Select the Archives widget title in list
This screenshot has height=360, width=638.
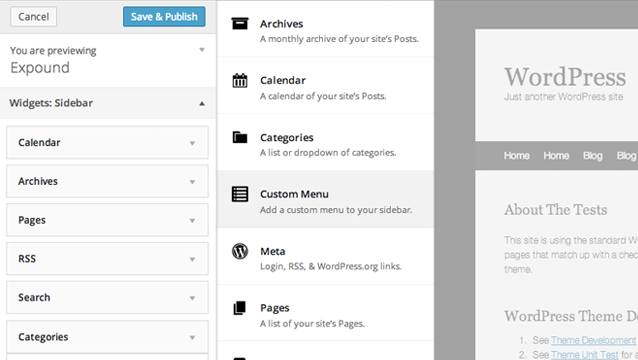click(x=282, y=24)
